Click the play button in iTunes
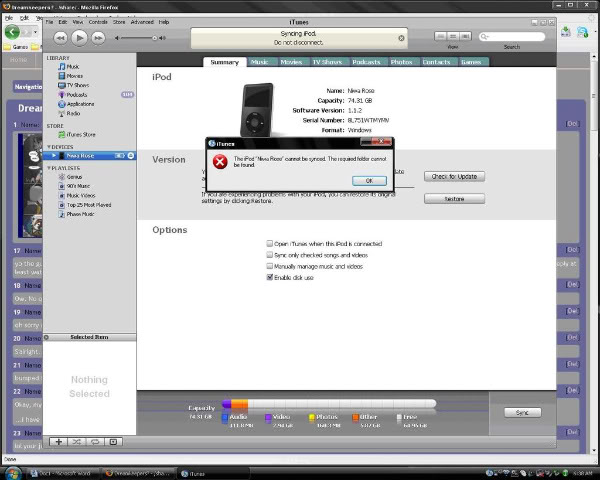 point(79,38)
